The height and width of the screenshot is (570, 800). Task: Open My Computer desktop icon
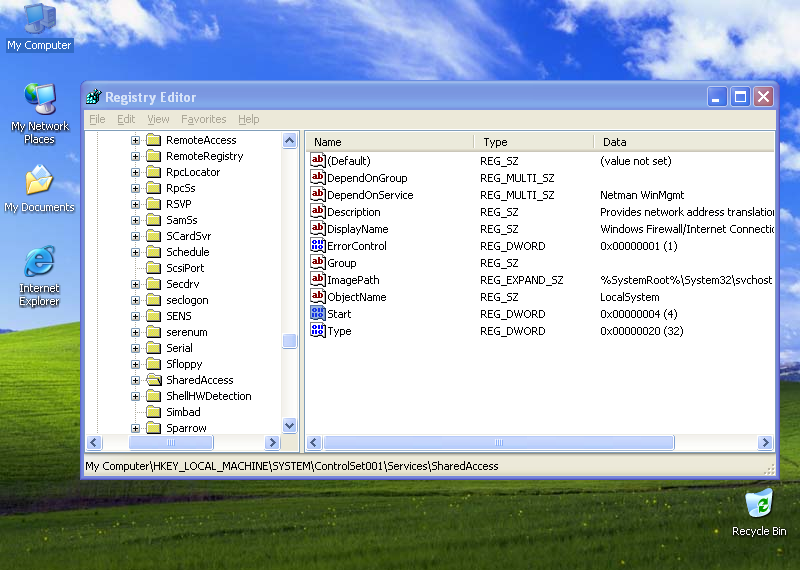pos(39,27)
